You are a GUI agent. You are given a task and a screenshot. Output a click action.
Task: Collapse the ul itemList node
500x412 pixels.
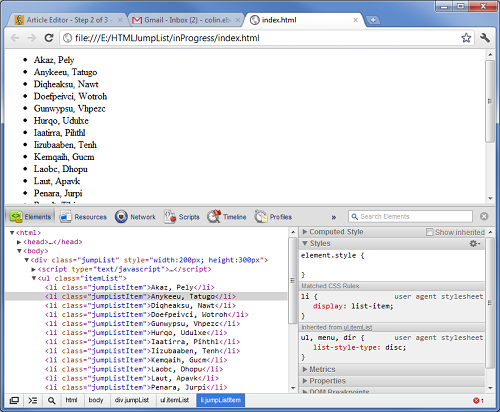click(34, 278)
